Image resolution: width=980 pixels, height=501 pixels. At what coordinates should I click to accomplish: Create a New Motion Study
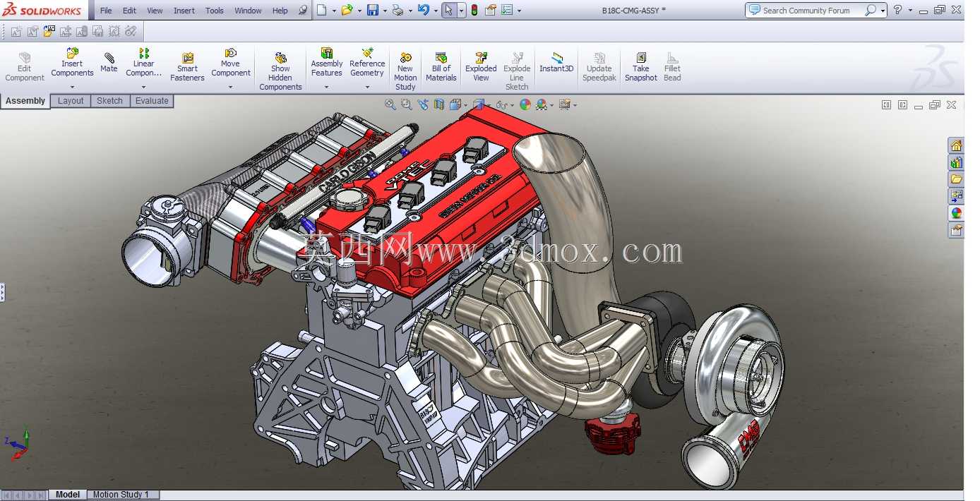tap(405, 72)
